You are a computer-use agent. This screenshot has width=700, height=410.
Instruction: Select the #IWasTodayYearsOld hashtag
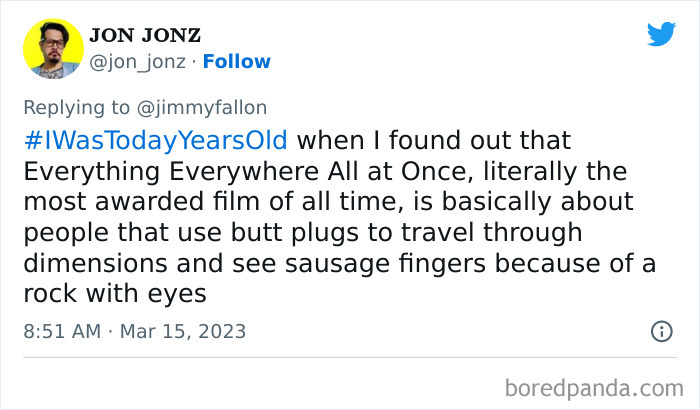click(155, 139)
